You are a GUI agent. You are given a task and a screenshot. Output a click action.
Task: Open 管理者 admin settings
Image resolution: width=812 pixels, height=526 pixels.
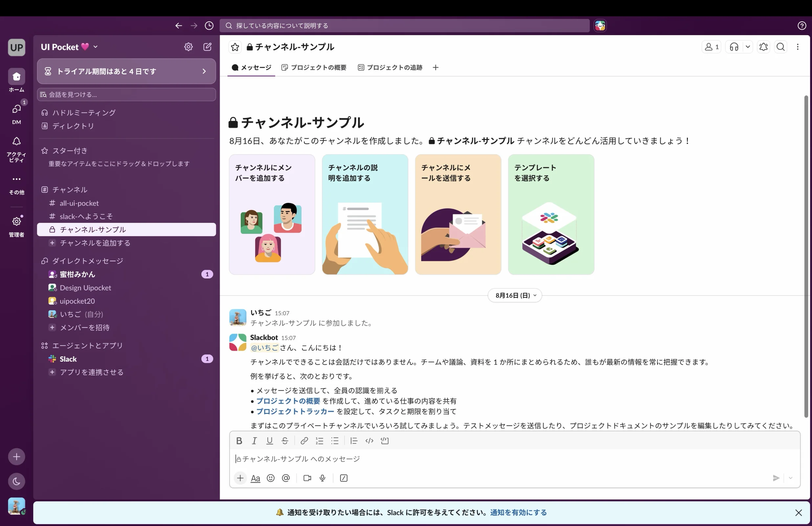(x=16, y=226)
